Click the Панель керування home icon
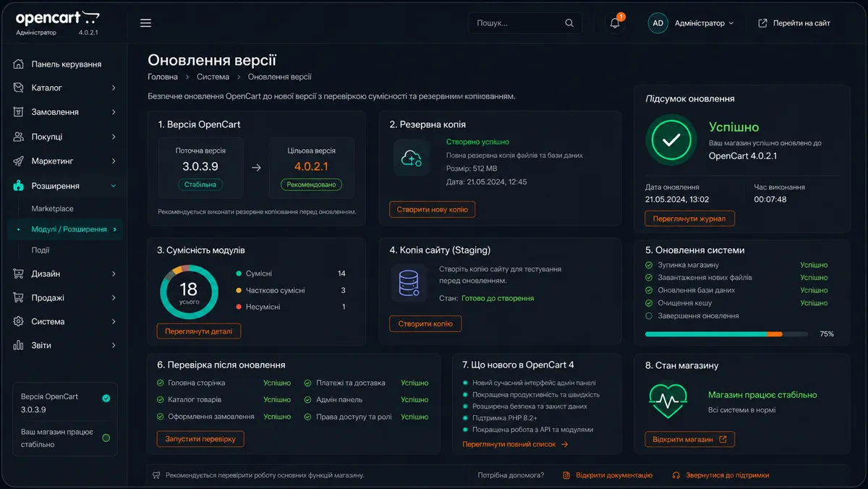Viewport: 868px width, 489px height. click(x=19, y=64)
